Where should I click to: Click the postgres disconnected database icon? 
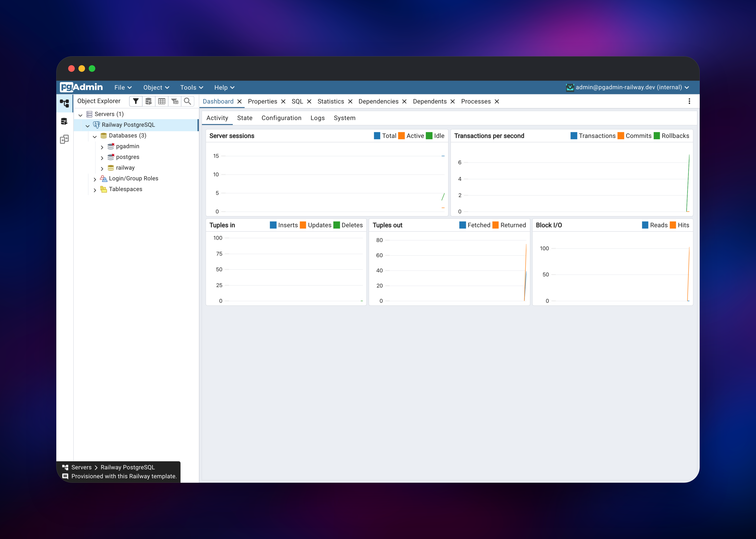(x=111, y=157)
